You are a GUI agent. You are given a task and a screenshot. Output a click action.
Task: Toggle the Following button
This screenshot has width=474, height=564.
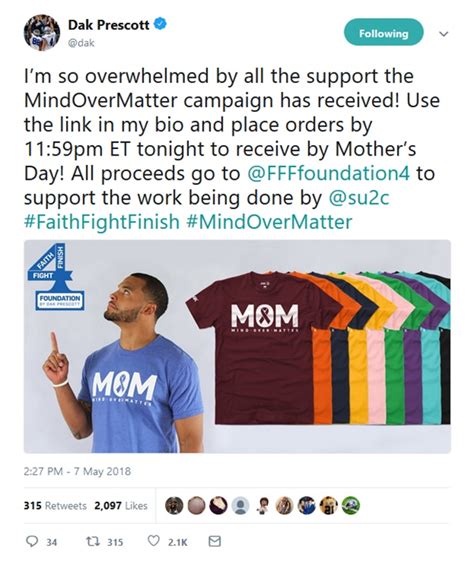click(x=383, y=32)
